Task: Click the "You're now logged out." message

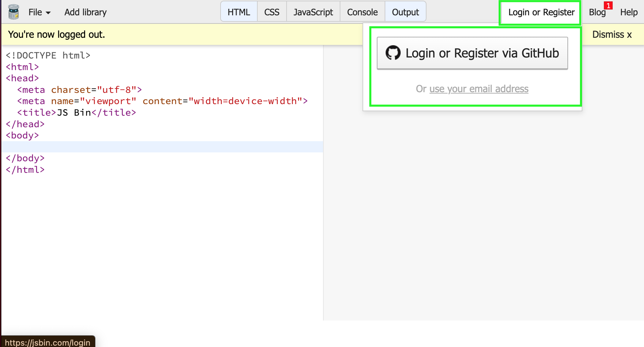Action: [57, 34]
